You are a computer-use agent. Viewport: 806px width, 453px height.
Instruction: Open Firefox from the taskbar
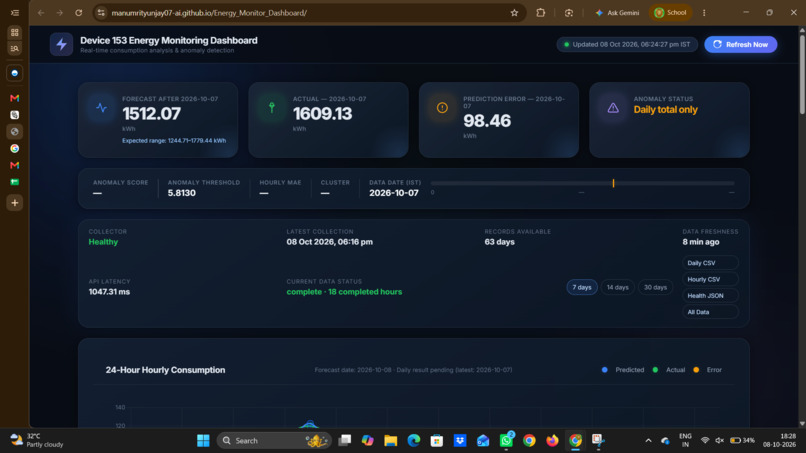point(552,441)
